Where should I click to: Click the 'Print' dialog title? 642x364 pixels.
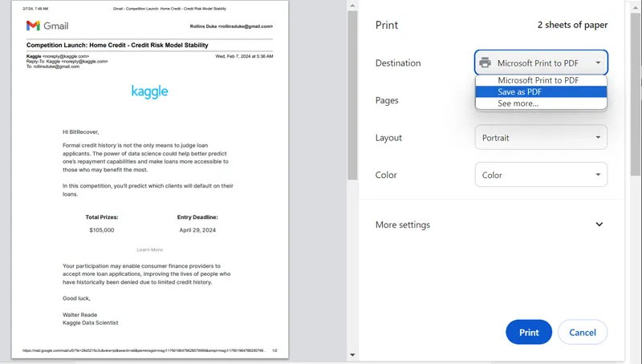(x=387, y=25)
